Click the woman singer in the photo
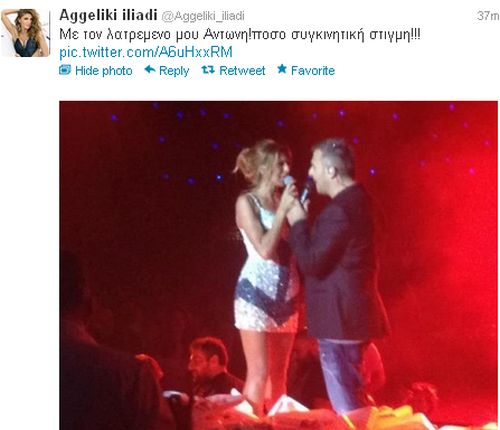The image size is (500, 430). tap(265, 267)
